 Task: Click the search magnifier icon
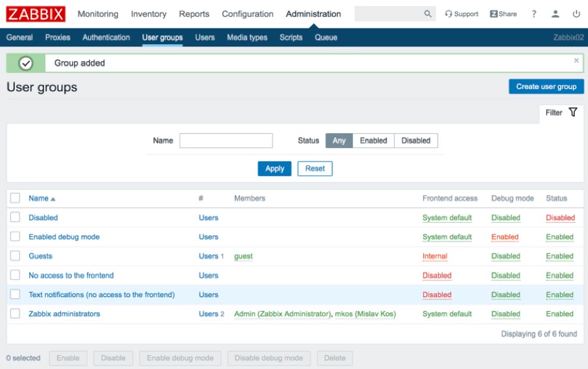click(428, 14)
